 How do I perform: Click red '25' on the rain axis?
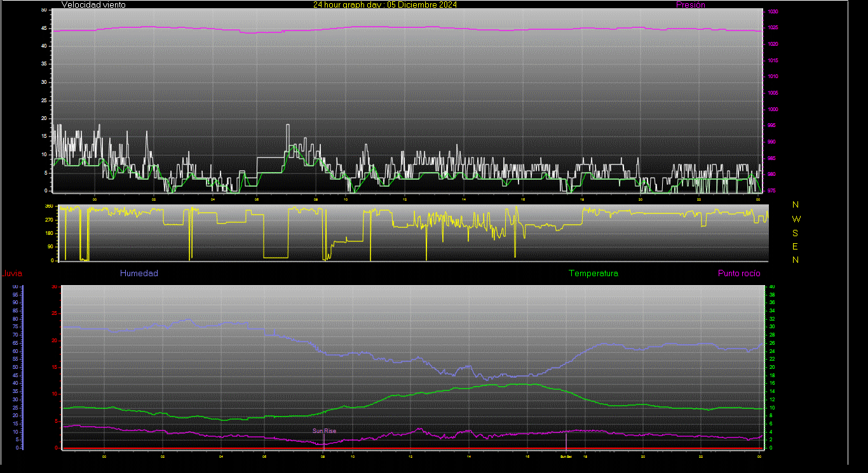(55, 314)
